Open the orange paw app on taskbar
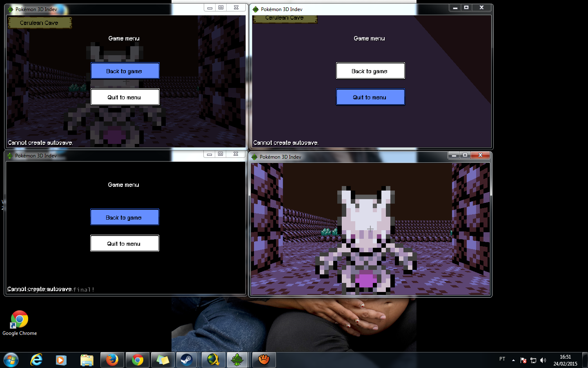 pos(264,360)
